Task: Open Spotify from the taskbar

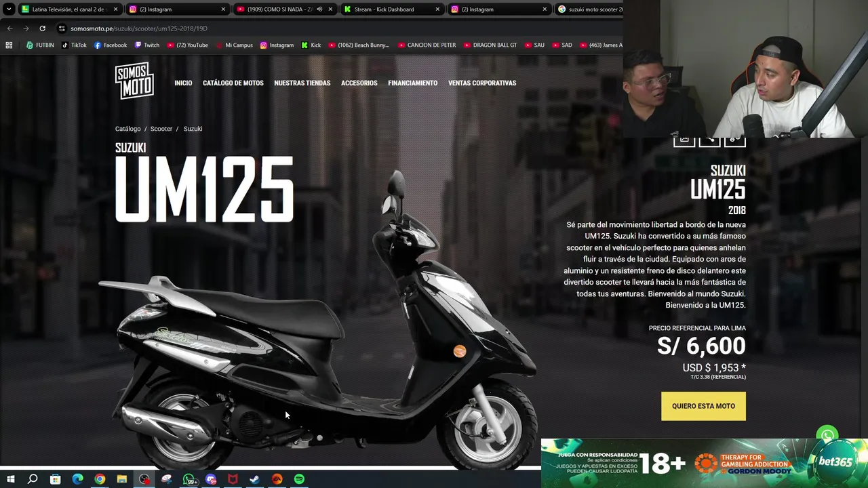Action: 299,479
